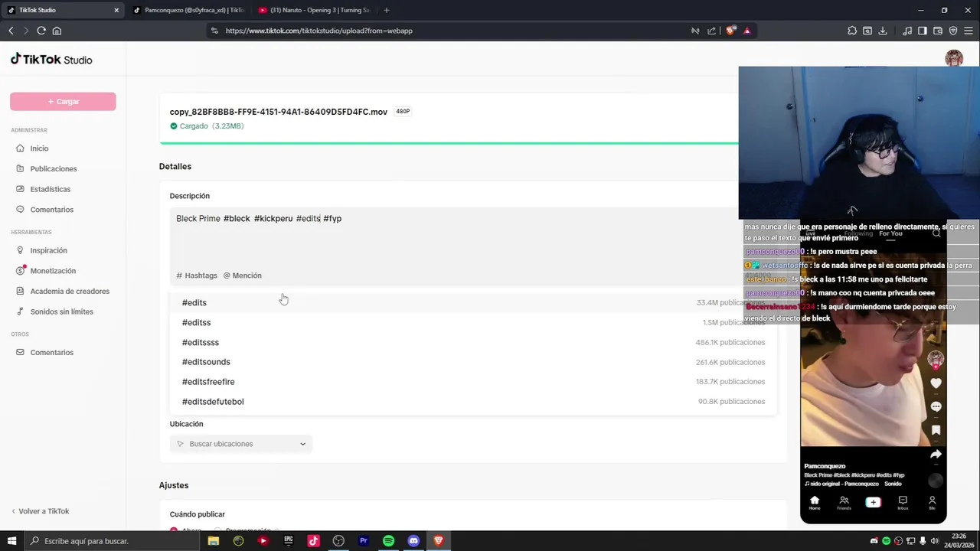
Task: Select the #editsounds hashtag suggestion
Action: 473,362
